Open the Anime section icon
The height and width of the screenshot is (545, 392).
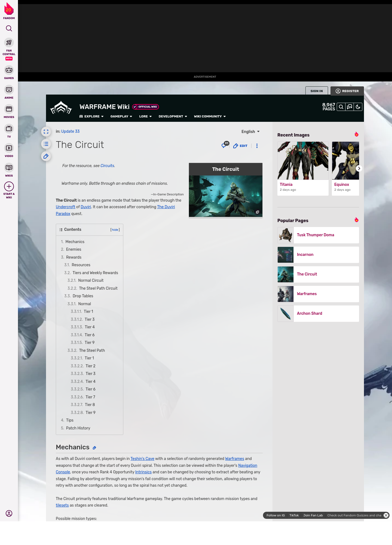(x=9, y=90)
